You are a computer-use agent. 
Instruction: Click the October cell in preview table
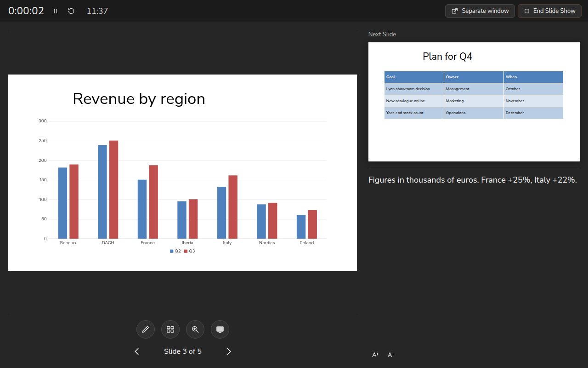pyautogui.click(x=533, y=89)
